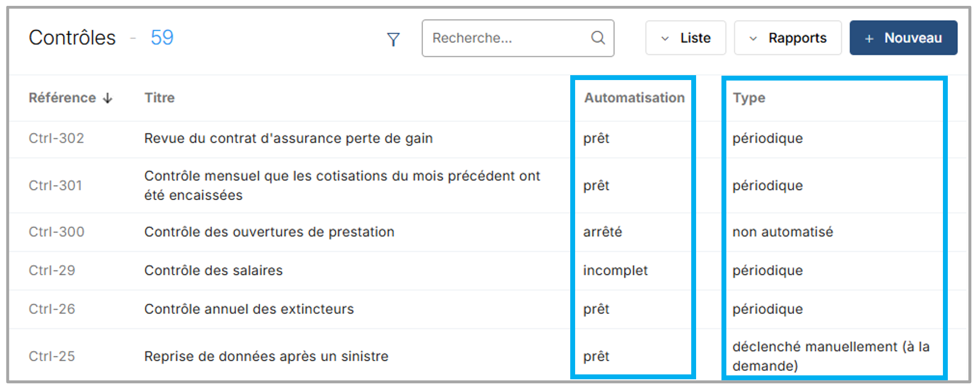The width and height of the screenshot is (980, 391).
Task: Click the search magnifier icon
Action: [598, 38]
